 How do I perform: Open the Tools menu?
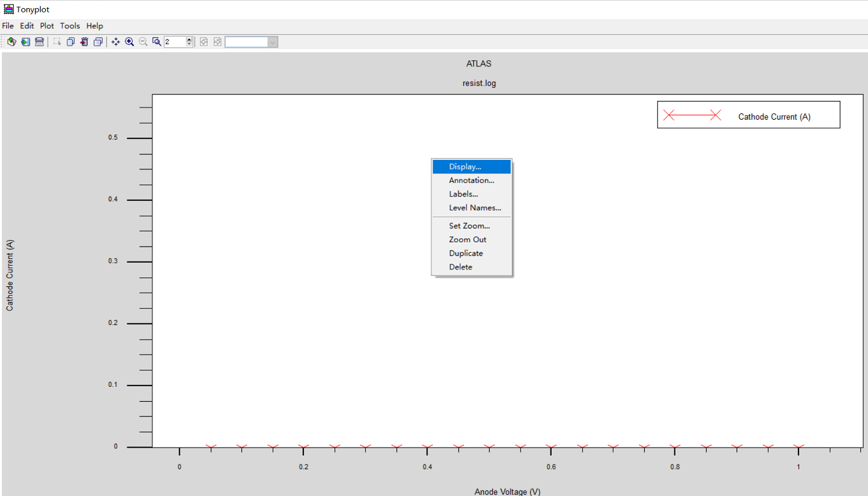(x=69, y=25)
